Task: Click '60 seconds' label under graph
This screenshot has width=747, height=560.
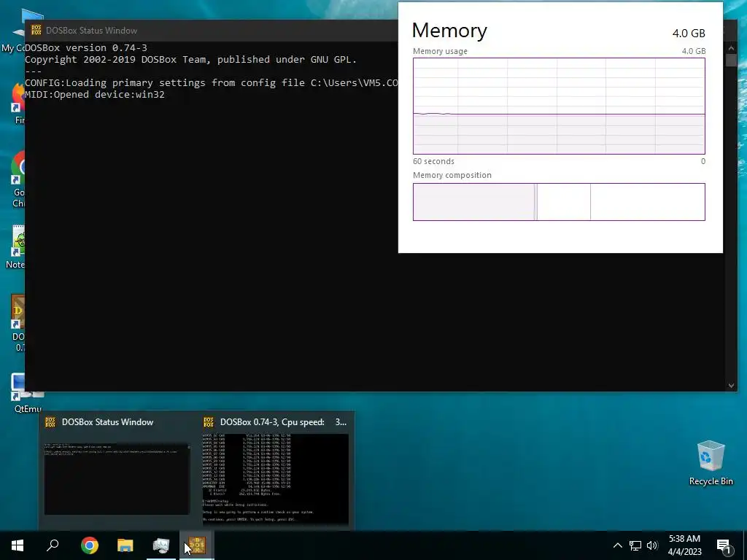Action: [x=433, y=161]
